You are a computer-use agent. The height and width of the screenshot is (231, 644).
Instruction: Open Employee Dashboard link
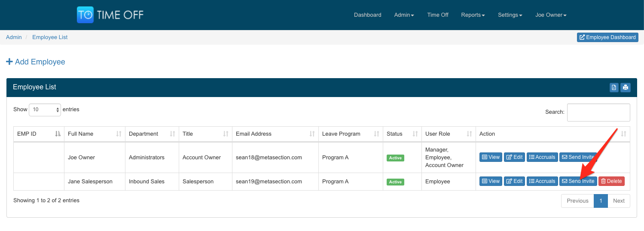click(x=607, y=37)
